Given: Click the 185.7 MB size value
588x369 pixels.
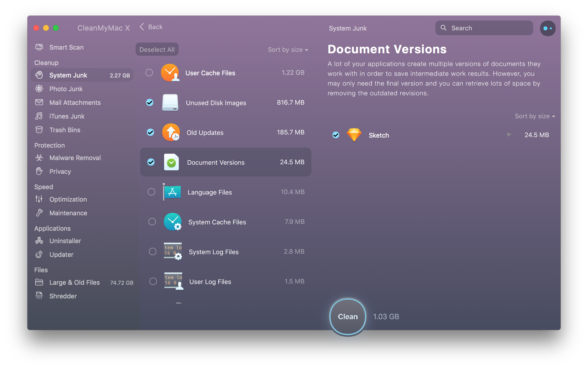Looking at the screenshot, I should (291, 132).
